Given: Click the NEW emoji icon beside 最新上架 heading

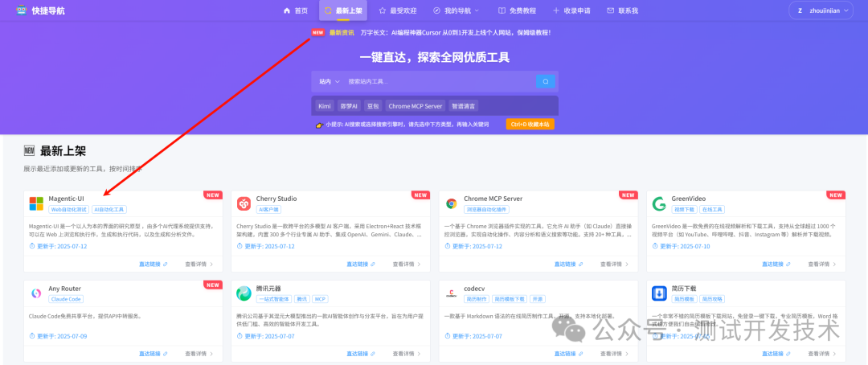Looking at the screenshot, I should coord(30,150).
